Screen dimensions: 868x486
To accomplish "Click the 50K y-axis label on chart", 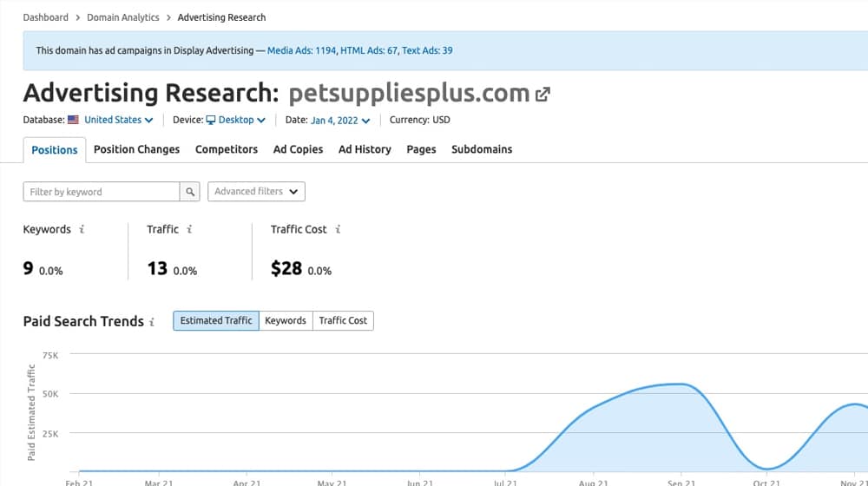I will (x=50, y=394).
